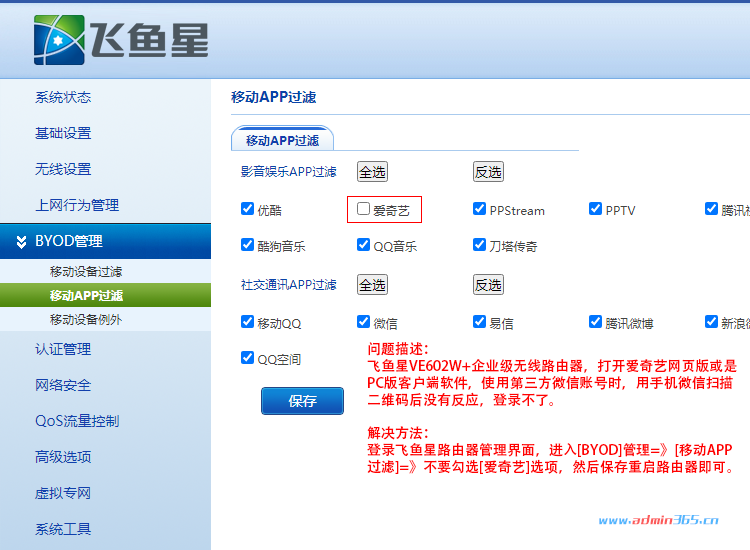Click 反选 for 社交通讯APP过滤
The width and height of the screenshot is (750, 550).
(488, 285)
